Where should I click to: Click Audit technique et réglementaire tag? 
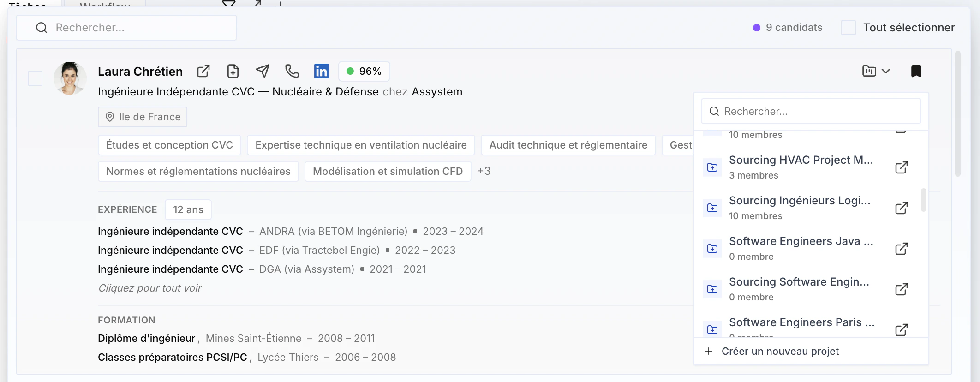[568, 145]
